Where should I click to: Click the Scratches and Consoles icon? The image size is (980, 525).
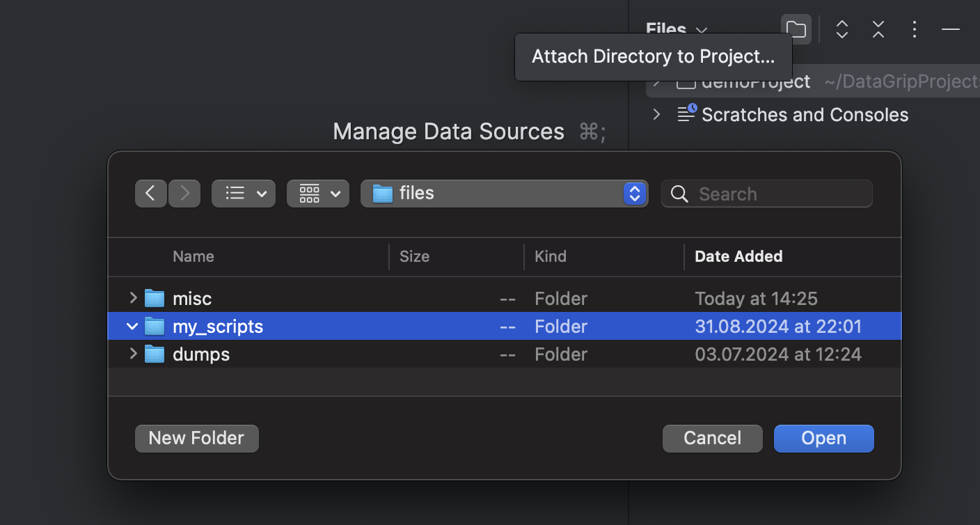(x=686, y=113)
